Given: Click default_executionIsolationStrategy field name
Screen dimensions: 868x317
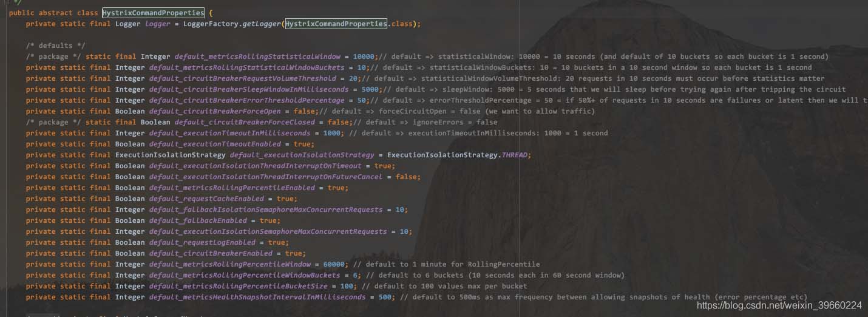Looking at the screenshot, I should 302,155.
